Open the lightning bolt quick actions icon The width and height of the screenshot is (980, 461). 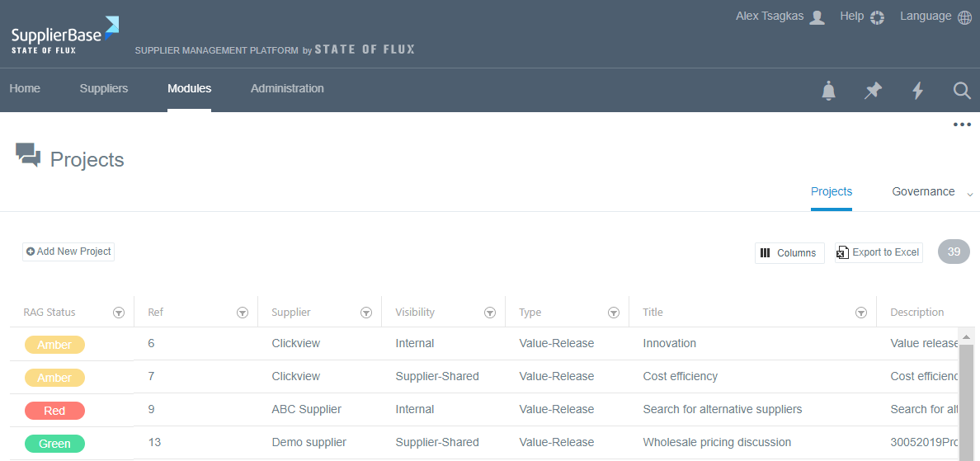click(x=917, y=91)
